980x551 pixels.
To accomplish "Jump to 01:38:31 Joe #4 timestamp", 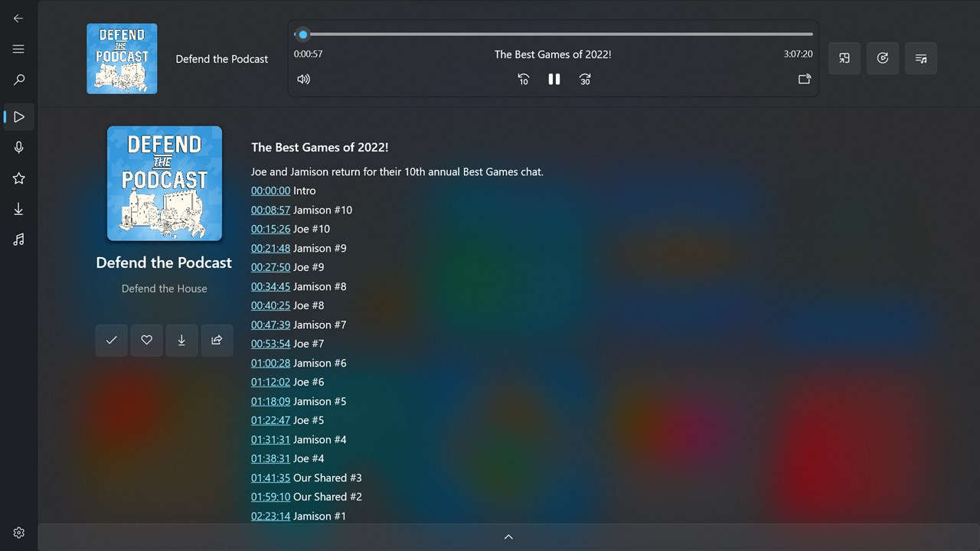I will tap(270, 458).
